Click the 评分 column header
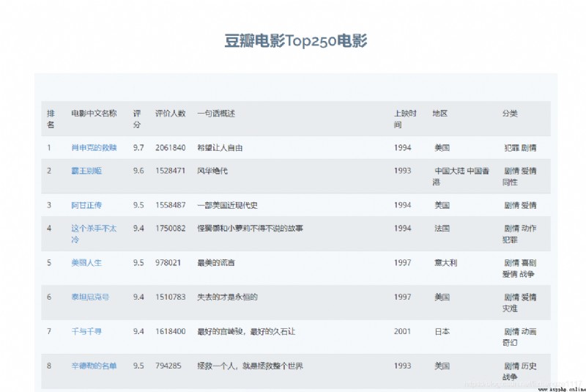Screen dimensions: 586x392 (137, 119)
